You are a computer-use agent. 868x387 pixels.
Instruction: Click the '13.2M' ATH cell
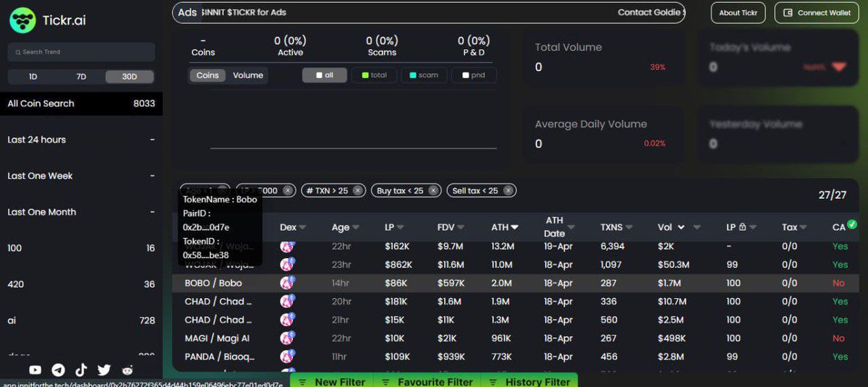click(x=503, y=247)
